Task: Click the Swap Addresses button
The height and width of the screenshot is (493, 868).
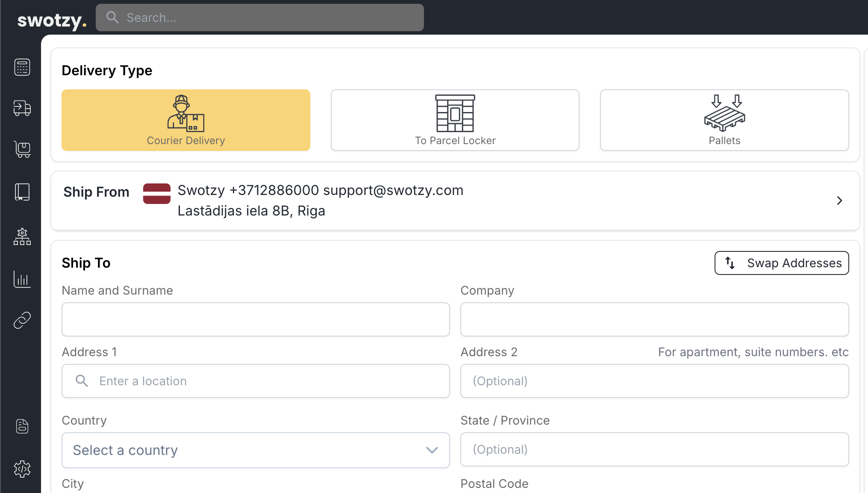Action: click(782, 263)
